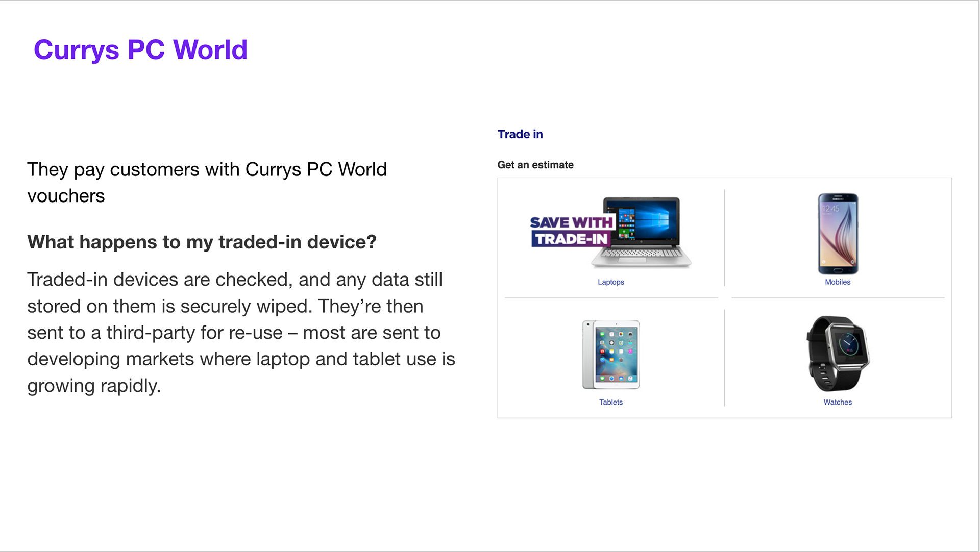Click the laptop image with Windows screen
The height and width of the screenshot is (552, 980).
[642, 232]
